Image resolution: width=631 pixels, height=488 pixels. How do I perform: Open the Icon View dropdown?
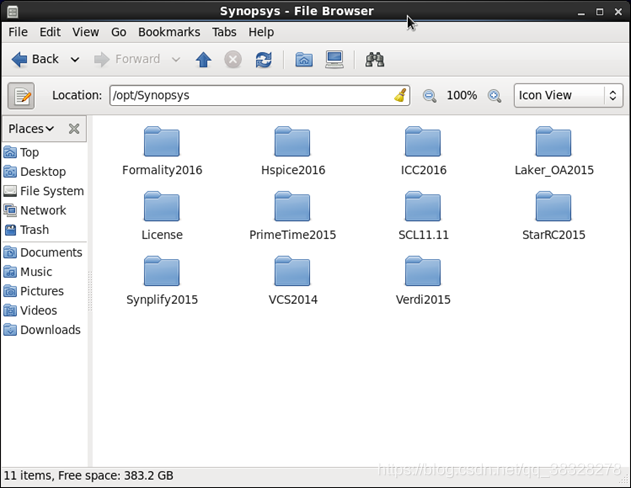coord(568,95)
